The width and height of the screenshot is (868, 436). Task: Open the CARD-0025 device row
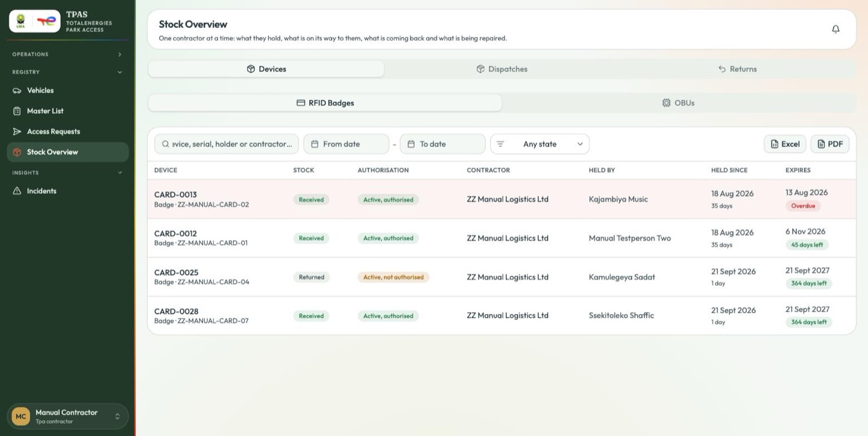click(x=502, y=277)
